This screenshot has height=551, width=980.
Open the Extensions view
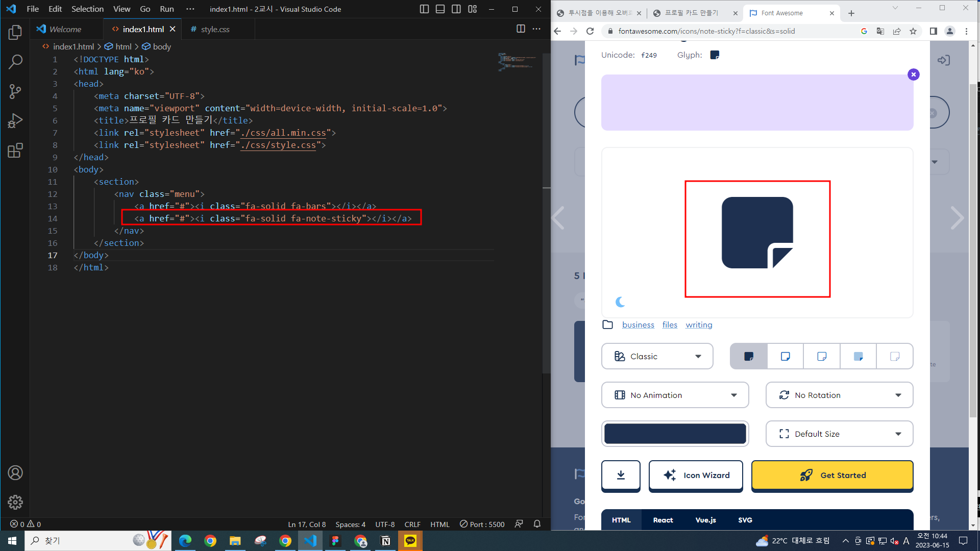[15, 151]
